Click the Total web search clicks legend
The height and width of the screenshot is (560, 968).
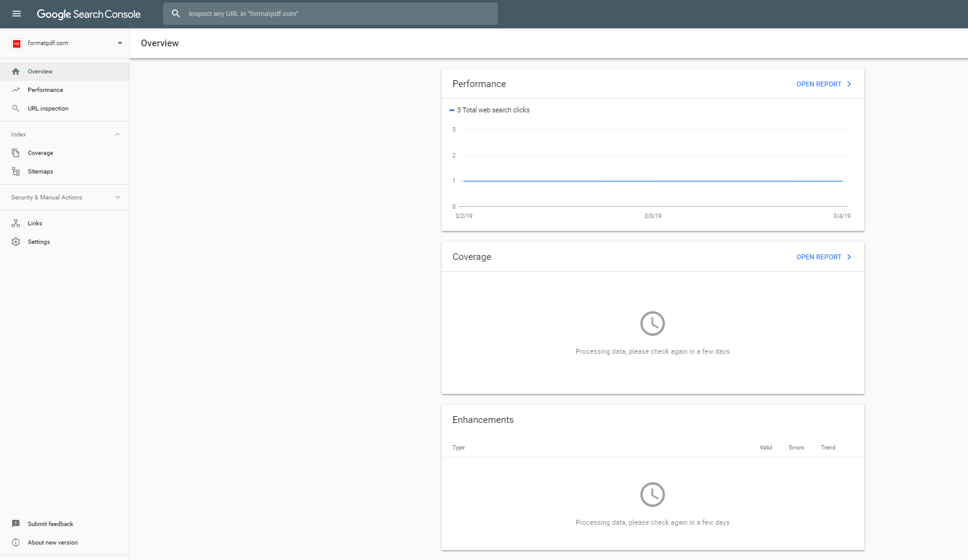click(489, 110)
